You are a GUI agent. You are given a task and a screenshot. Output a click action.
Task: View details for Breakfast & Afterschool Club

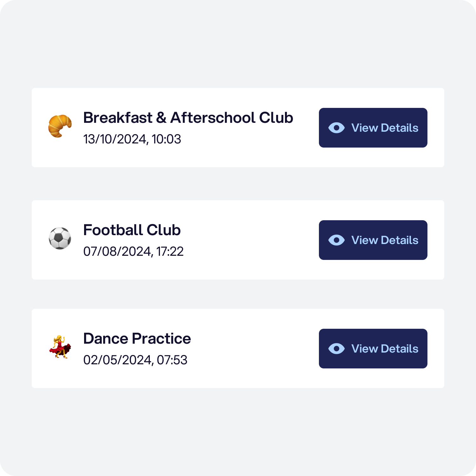(373, 128)
